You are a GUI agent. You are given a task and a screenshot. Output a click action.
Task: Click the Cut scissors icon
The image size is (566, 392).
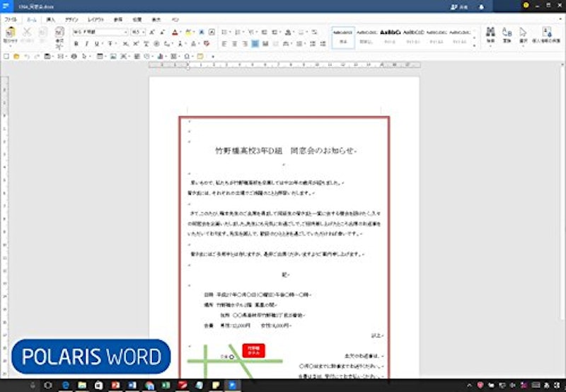click(x=27, y=32)
